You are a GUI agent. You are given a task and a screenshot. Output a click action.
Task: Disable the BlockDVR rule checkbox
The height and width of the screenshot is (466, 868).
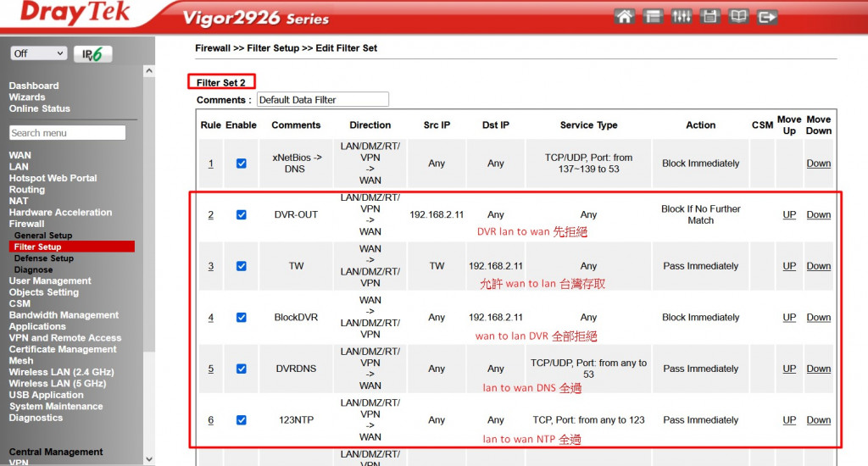click(x=242, y=317)
